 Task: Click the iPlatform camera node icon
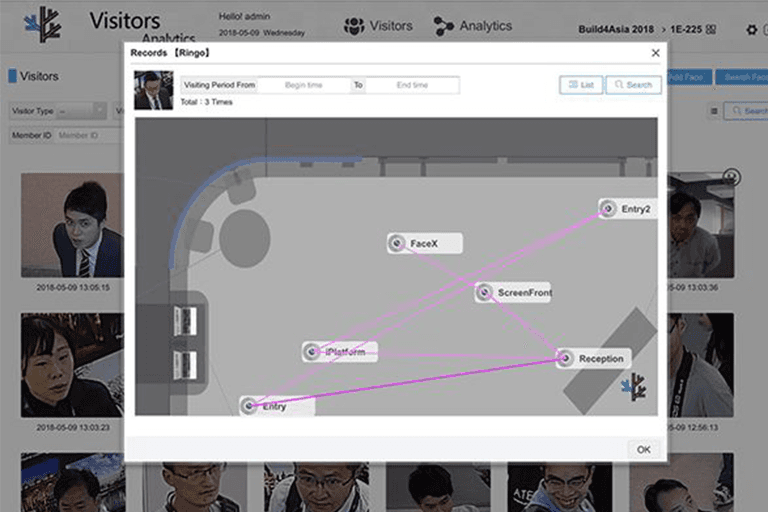pos(312,351)
